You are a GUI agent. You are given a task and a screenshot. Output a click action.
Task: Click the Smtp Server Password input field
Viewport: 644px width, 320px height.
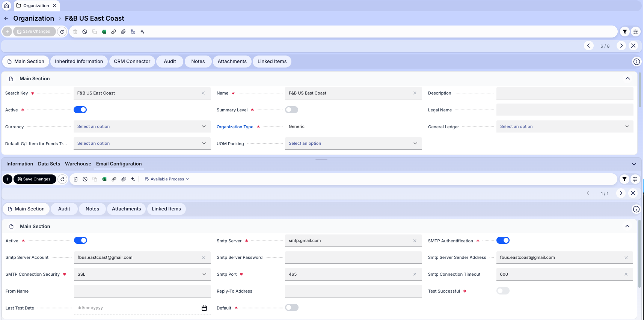[x=353, y=257]
